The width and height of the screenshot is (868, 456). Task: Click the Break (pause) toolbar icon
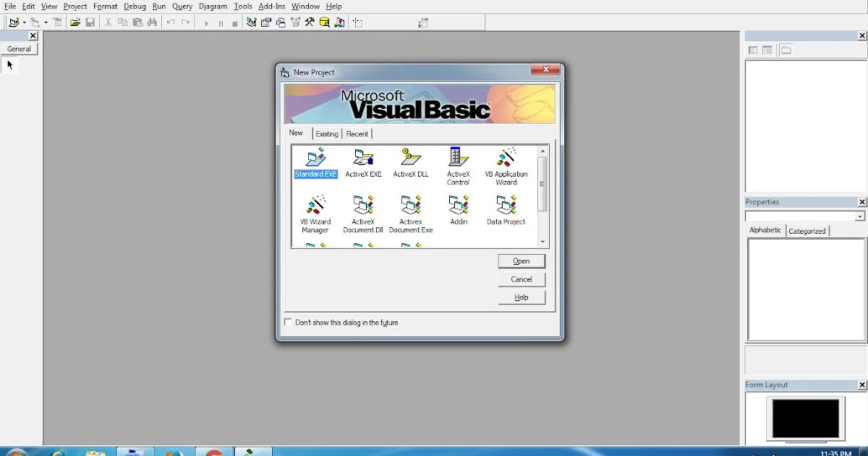click(x=221, y=23)
